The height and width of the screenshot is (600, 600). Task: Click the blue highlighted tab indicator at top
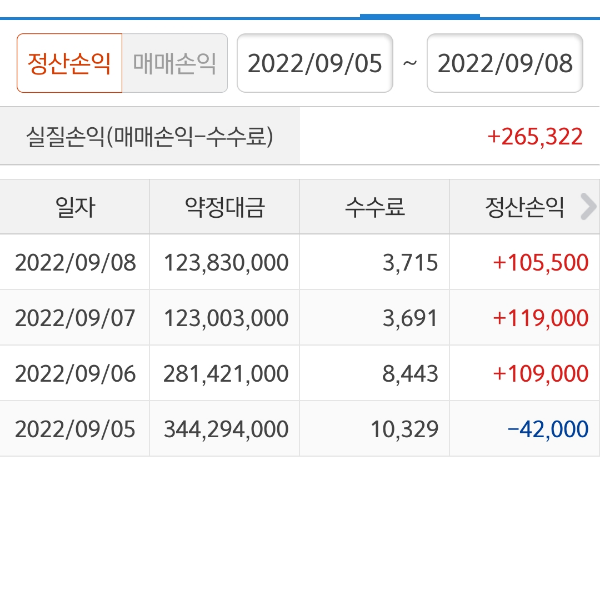tap(420, 15)
